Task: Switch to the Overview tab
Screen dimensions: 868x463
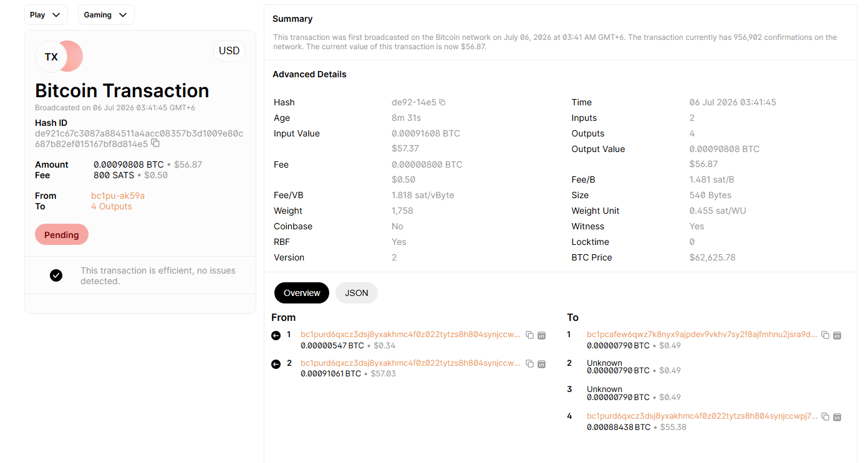Action: [302, 293]
